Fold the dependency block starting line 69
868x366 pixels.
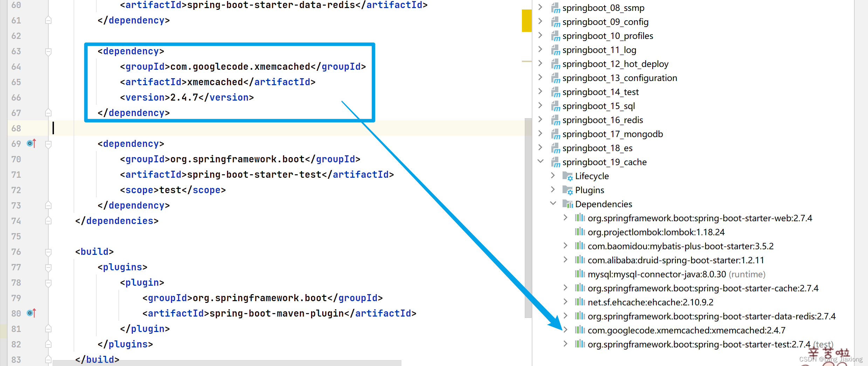click(x=48, y=144)
